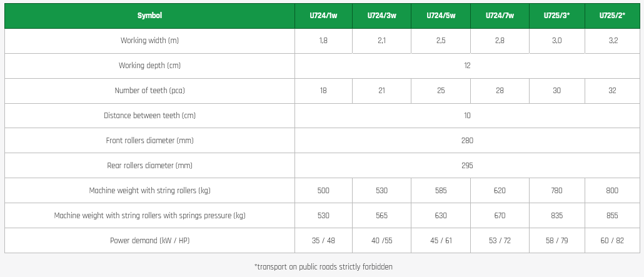Select the U724/3w column header
Screen dimensions: 644x277
point(381,16)
